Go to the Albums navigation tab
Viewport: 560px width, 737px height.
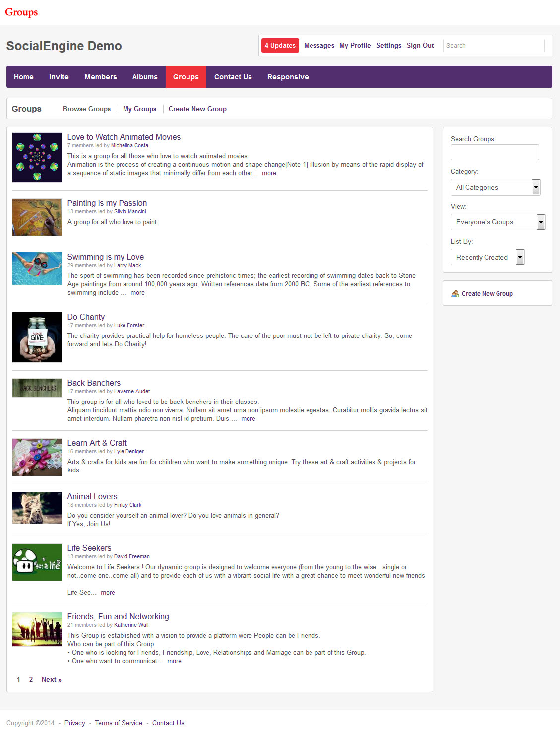145,77
